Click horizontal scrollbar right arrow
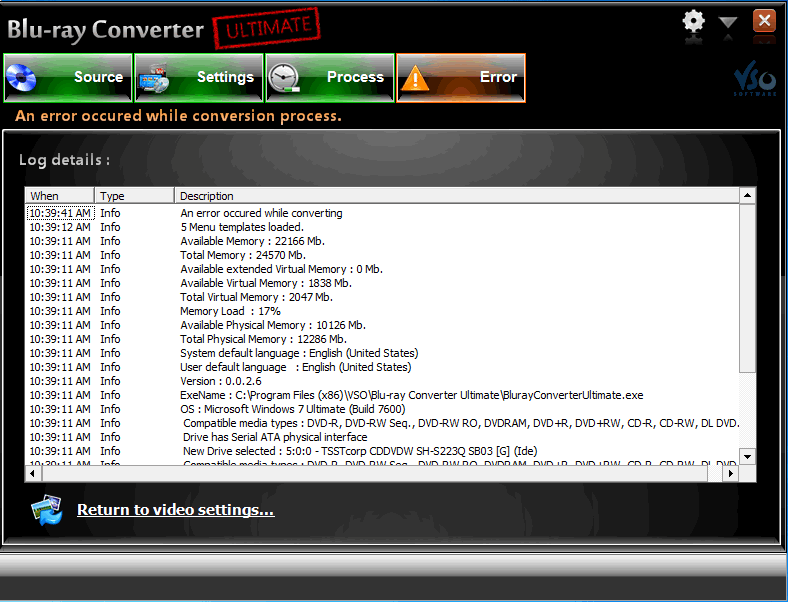This screenshot has width=788, height=602. [x=731, y=473]
